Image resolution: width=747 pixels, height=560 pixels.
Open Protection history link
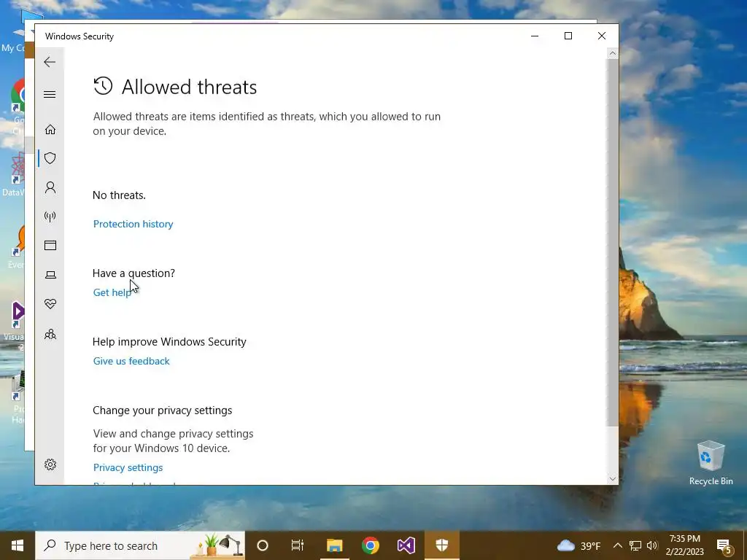[x=133, y=224]
